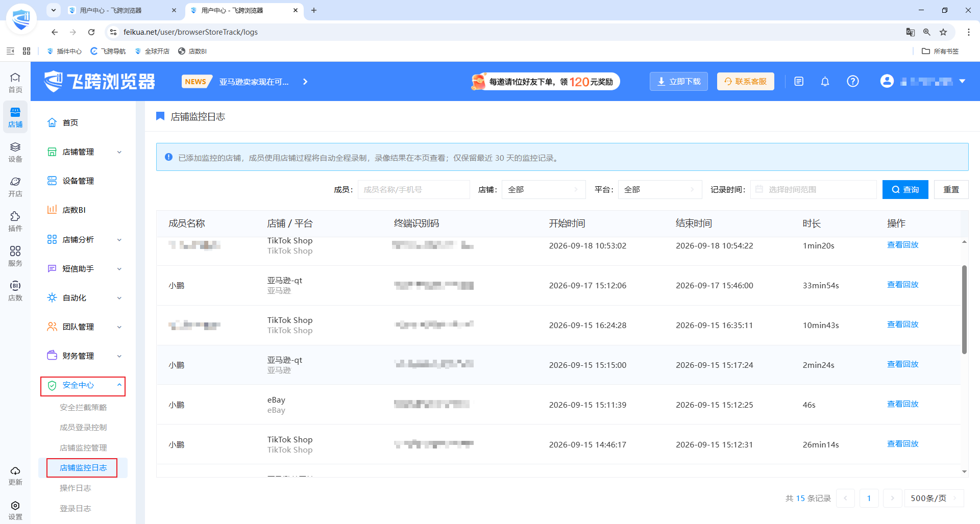This screenshot has height=524, width=980.
Task: Click the 飞跨浏览器 logo
Action: pos(100,82)
